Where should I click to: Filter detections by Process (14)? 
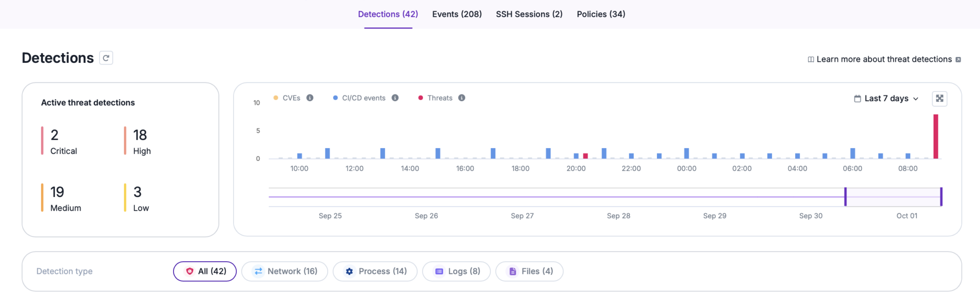pos(375,271)
